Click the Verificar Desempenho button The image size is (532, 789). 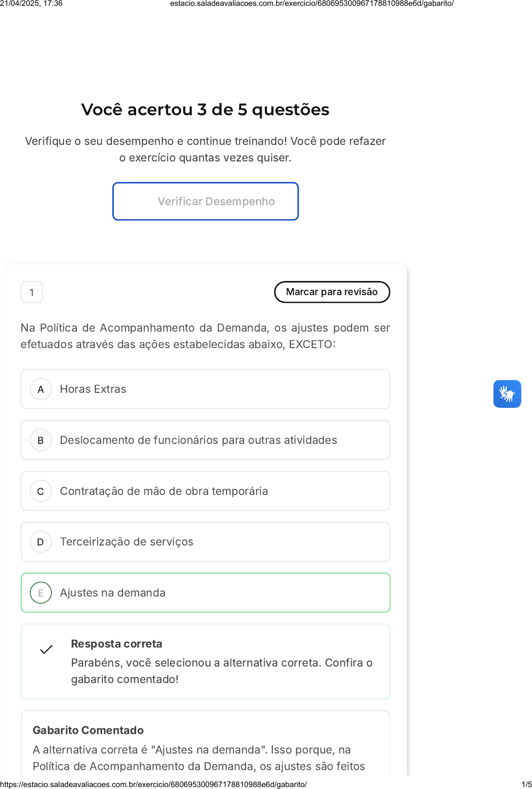(x=205, y=201)
